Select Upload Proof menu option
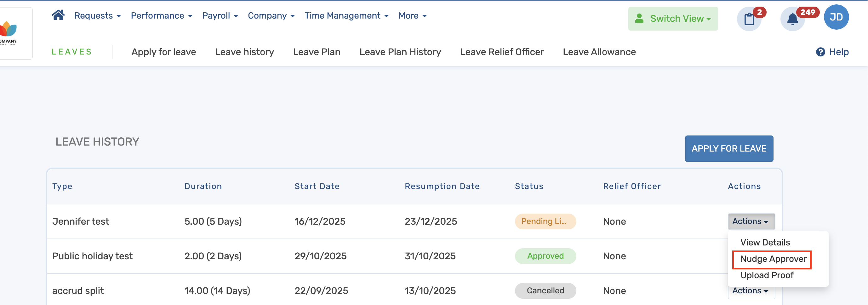The height and width of the screenshot is (305, 868). pyautogui.click(x=767, y=275)
